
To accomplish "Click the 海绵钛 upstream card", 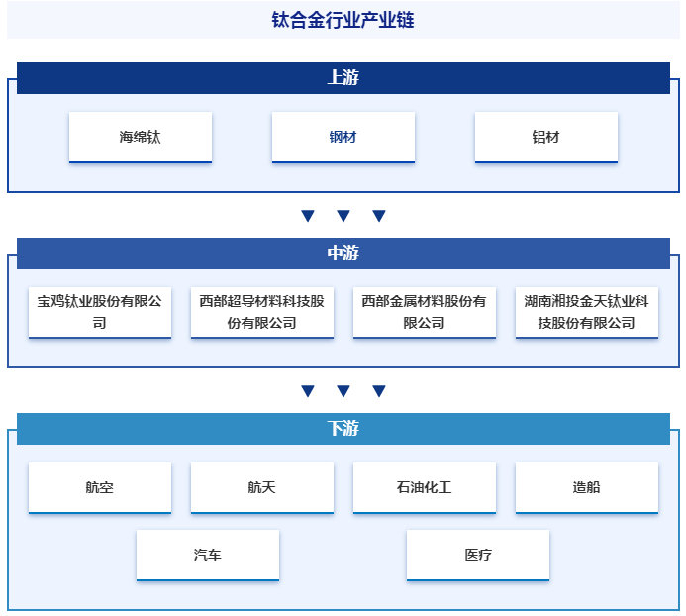I will point(141,137).
